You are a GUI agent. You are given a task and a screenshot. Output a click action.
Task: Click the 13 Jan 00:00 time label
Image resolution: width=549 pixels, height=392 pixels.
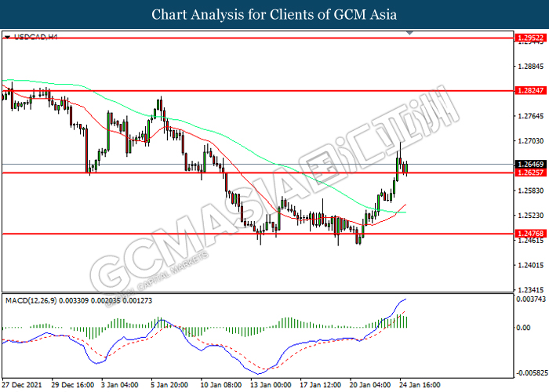point(271,385)
